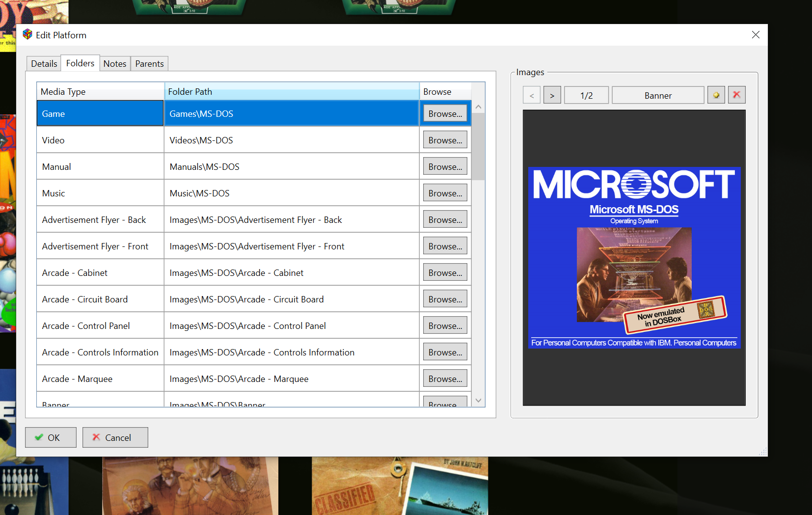Click Images\MS-DOS\Arcade - Circuit Board path
The image size is (812, 515).
click(292, 299)
